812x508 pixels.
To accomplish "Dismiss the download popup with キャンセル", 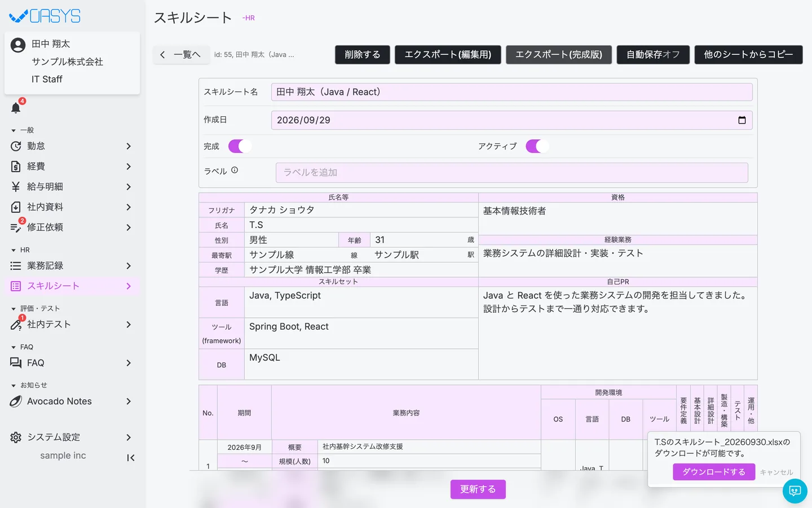I will pos(776,472).
